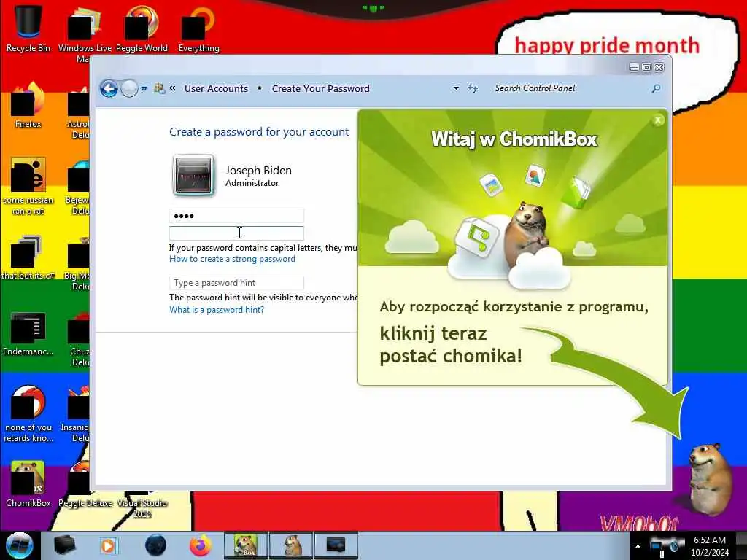Open 'that but its c#' desktop icon

click(x=28, y=257)
